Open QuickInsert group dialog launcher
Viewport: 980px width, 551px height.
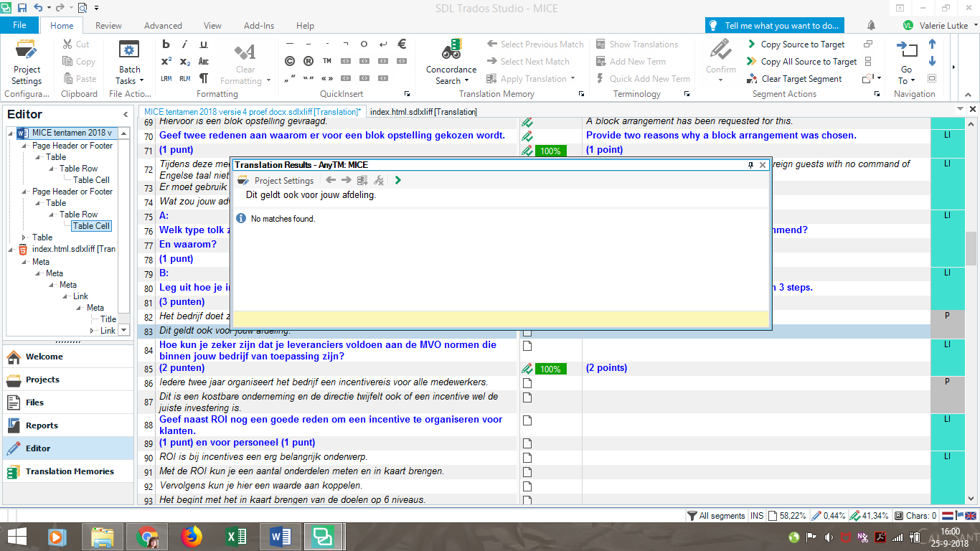pyautogui.click(x=407, y=94)
